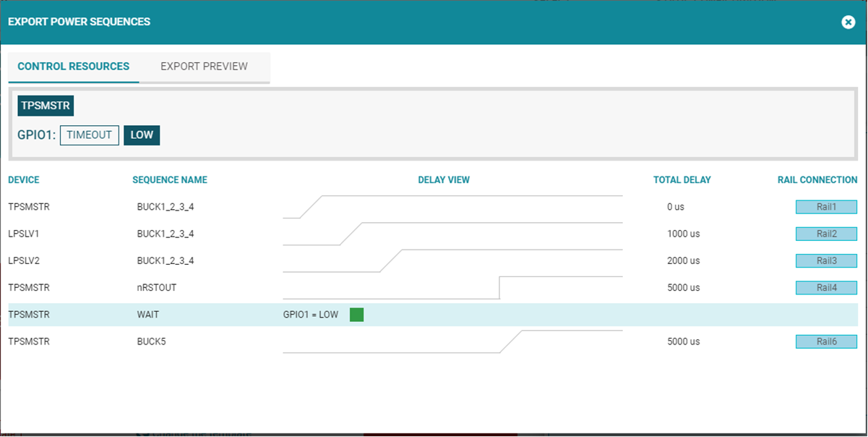Click the green GPIO1 = LOW indicator square
This screenshot has width=868, height=437.
click(x=356, y=315)
